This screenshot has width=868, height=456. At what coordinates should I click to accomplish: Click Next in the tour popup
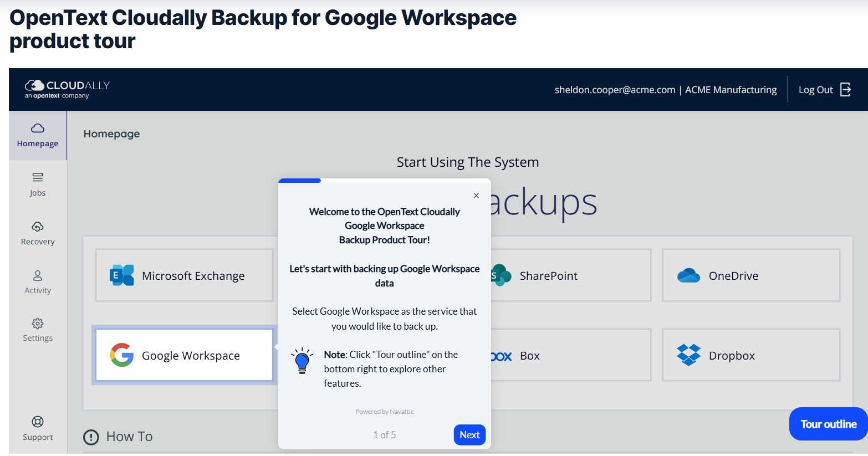pyautogui.click(x=469, y=435)
